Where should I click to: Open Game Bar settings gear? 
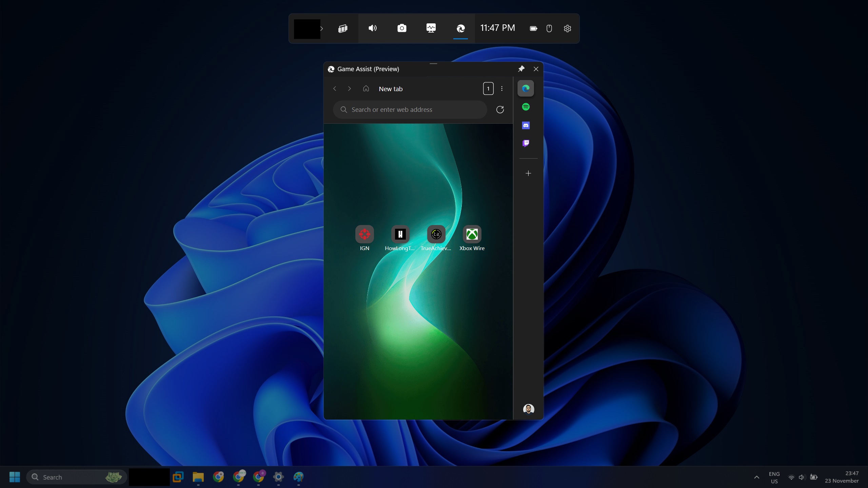tap(567, 28)
